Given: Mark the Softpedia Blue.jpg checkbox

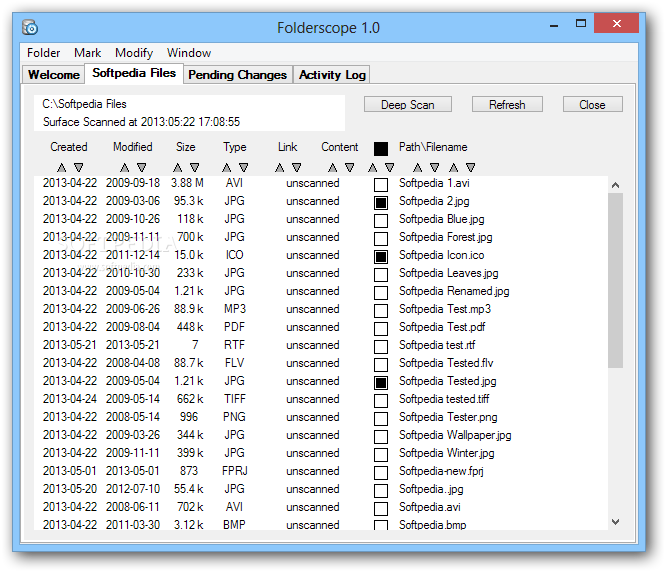Looking at the screenshot, I should coord(381,221).
